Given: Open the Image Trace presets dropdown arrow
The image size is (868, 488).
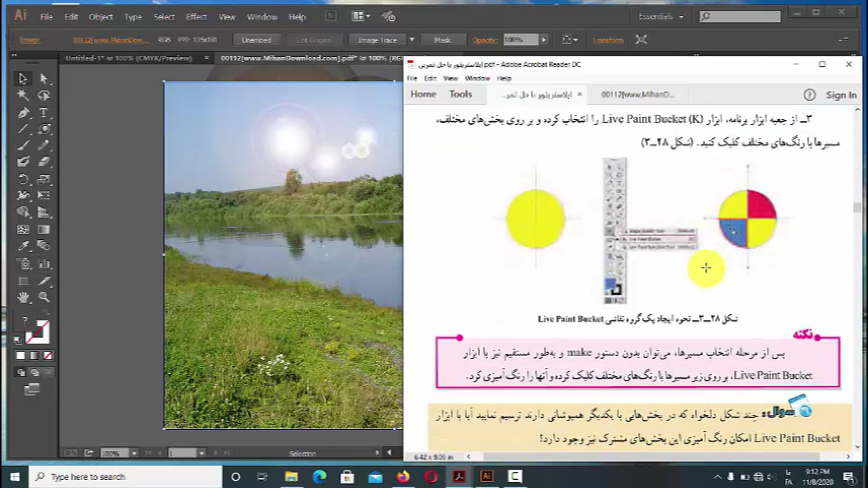Looking at the screenshot, I should coord(412,40).
